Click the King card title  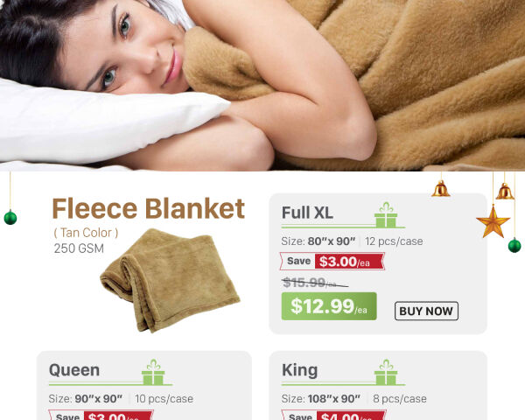299,370
